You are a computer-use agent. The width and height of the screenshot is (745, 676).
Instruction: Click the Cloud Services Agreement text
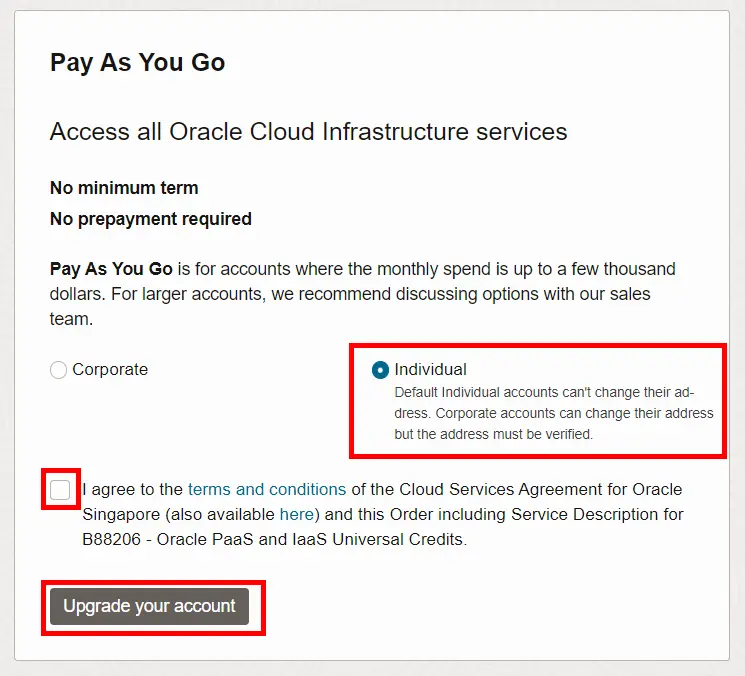click(x=506, y=490)
